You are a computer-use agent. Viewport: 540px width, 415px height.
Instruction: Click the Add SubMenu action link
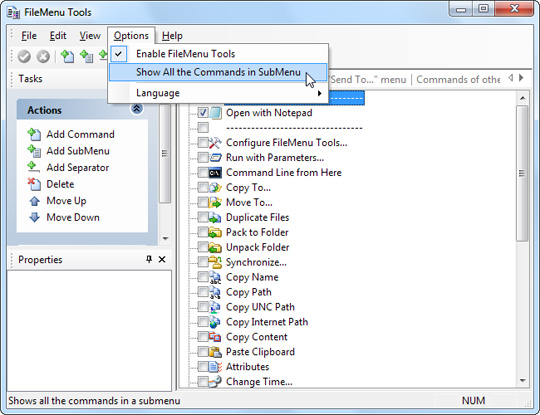(78, 151)
